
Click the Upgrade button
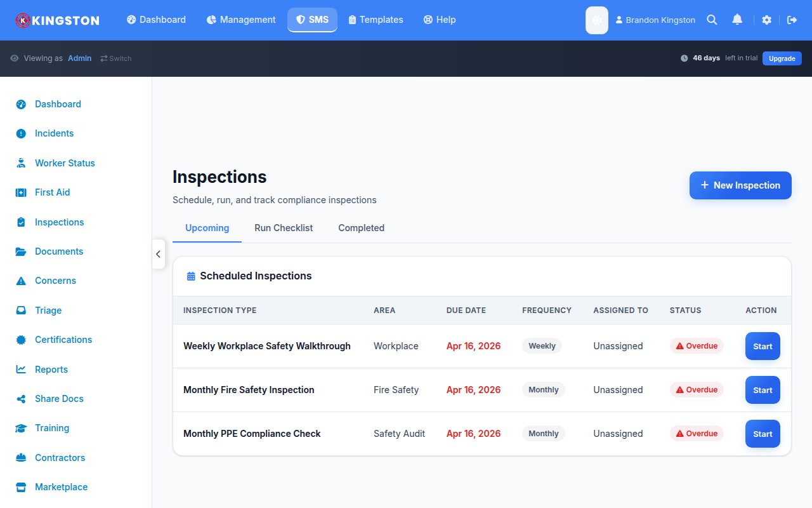click(x=782, y=58)
